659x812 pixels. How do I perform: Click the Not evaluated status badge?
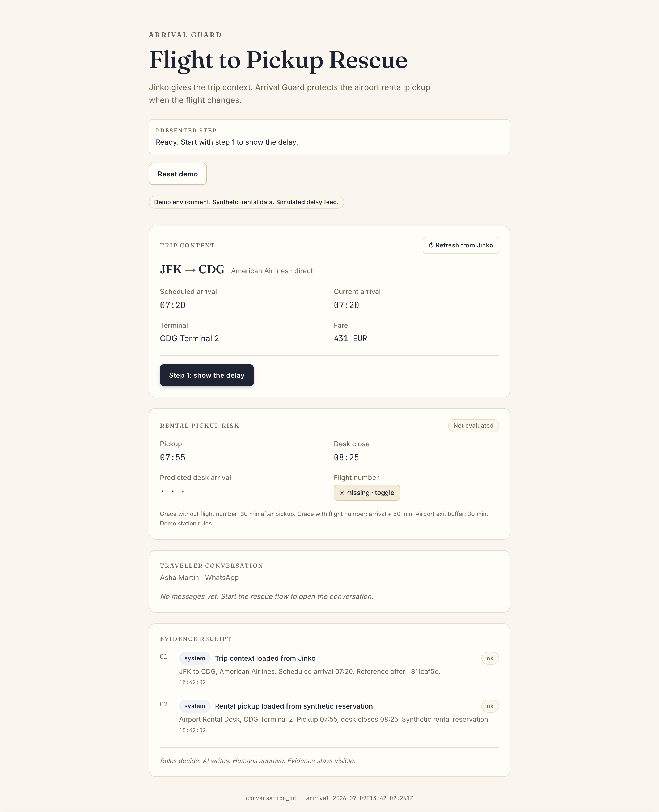[473, 426]
